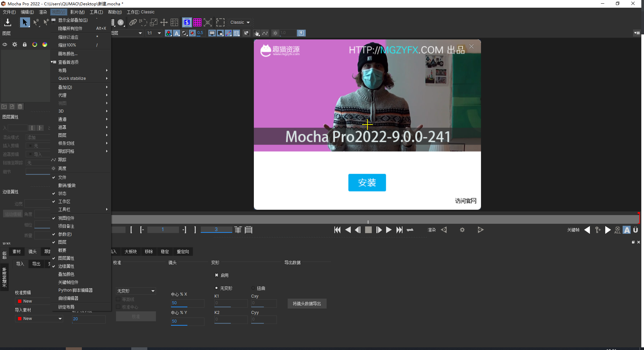644x350 pixels.
Task: Toggle RGB channels display icon
Action: click(x=169, y=33)
